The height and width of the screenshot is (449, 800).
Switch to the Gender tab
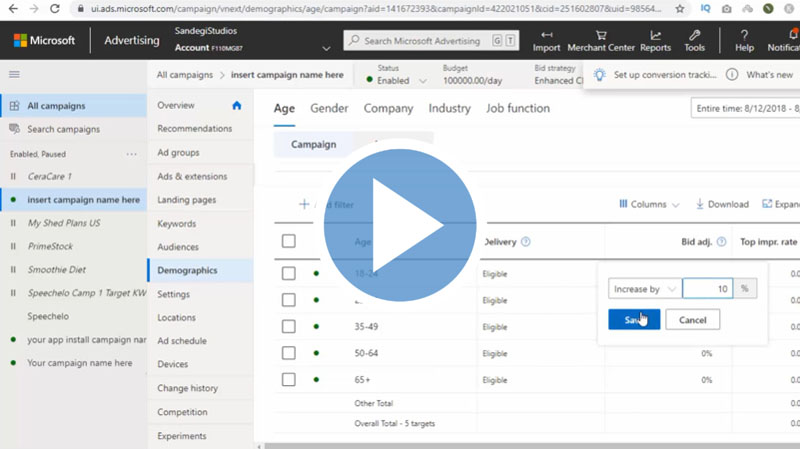(x=329, y=108)
